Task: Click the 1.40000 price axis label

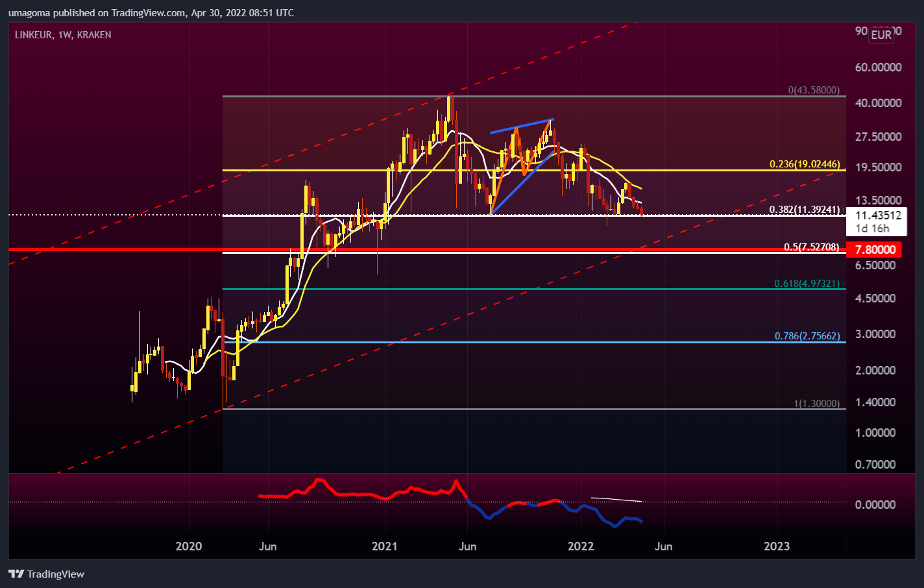Action: coord(875,402)
